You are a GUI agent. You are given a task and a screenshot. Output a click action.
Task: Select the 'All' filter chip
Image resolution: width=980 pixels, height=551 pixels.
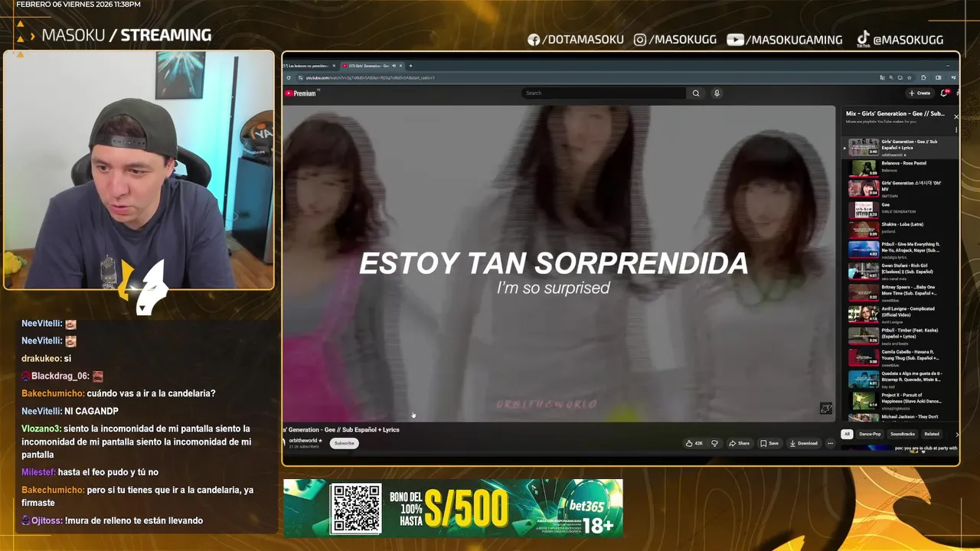point(847,434)
